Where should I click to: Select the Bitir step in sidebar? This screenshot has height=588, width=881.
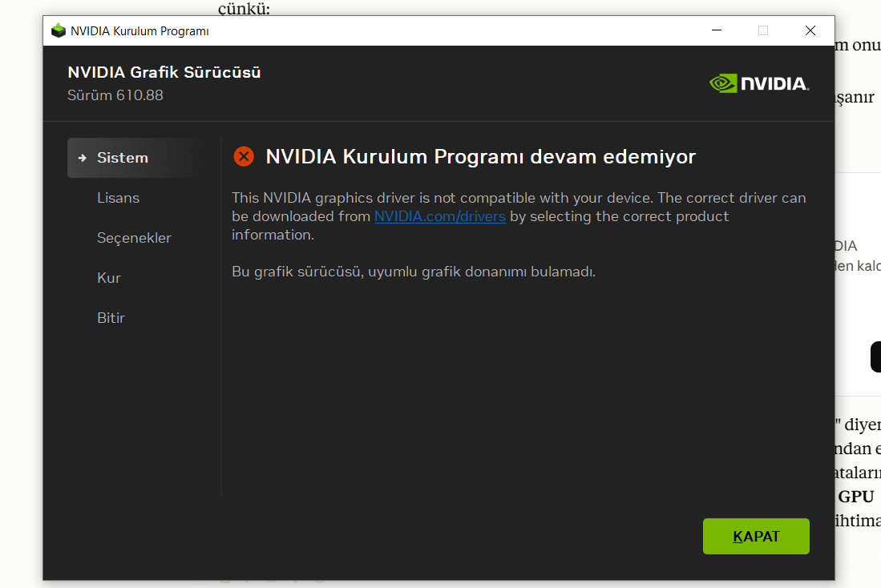[111, 318]
